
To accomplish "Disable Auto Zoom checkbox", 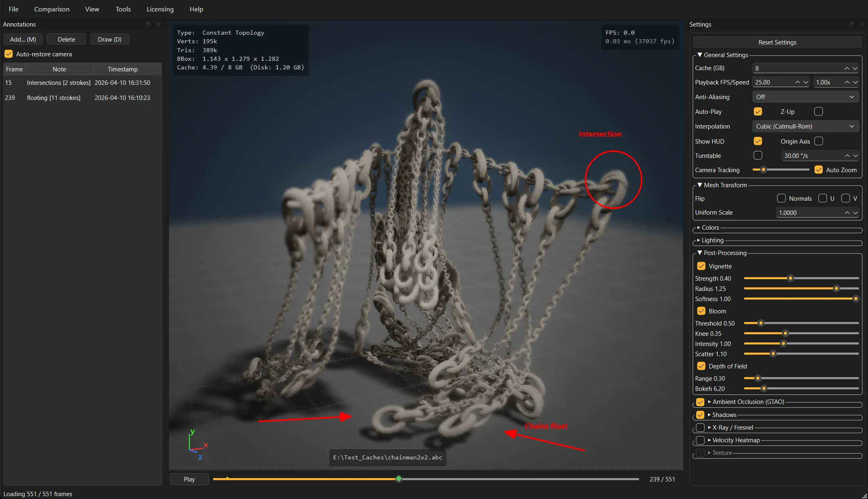I will coord(818,170).
